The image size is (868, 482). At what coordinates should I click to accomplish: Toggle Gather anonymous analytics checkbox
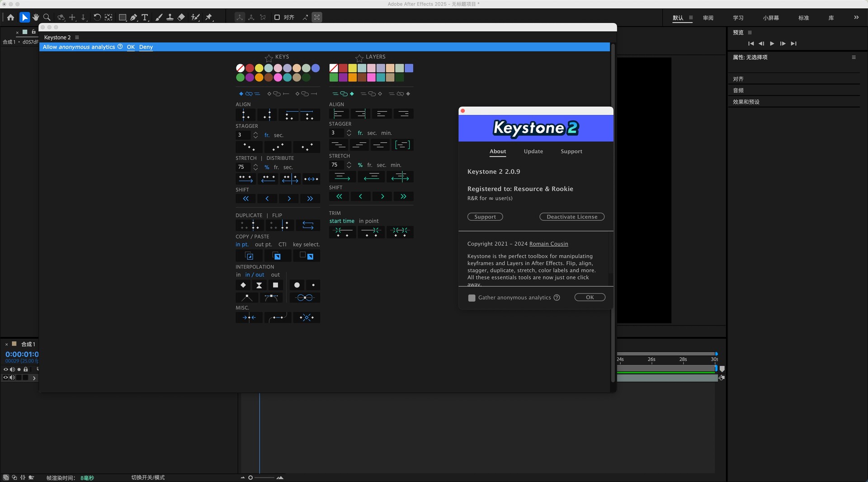click(x=472, y=298)
